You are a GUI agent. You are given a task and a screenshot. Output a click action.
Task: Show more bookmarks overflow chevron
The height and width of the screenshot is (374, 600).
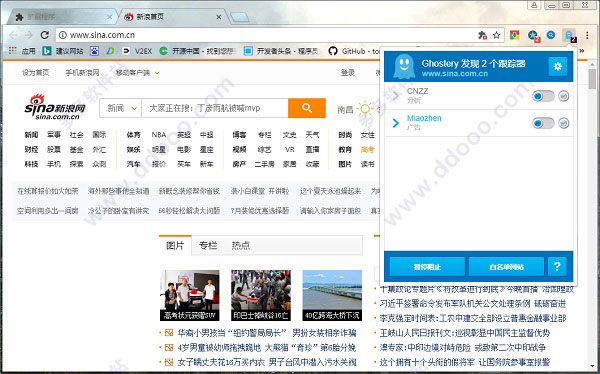pos(582,51)
